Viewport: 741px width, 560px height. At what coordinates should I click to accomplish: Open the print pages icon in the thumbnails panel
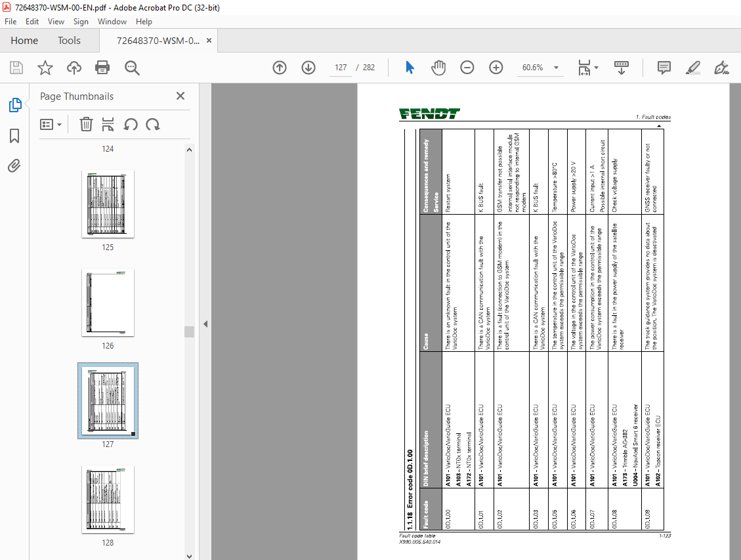108,124
